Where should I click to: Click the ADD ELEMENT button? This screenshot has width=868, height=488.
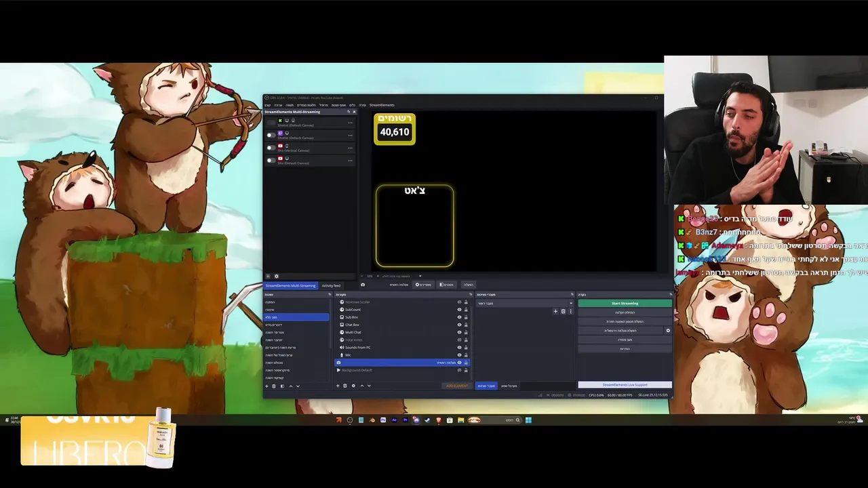457,386
